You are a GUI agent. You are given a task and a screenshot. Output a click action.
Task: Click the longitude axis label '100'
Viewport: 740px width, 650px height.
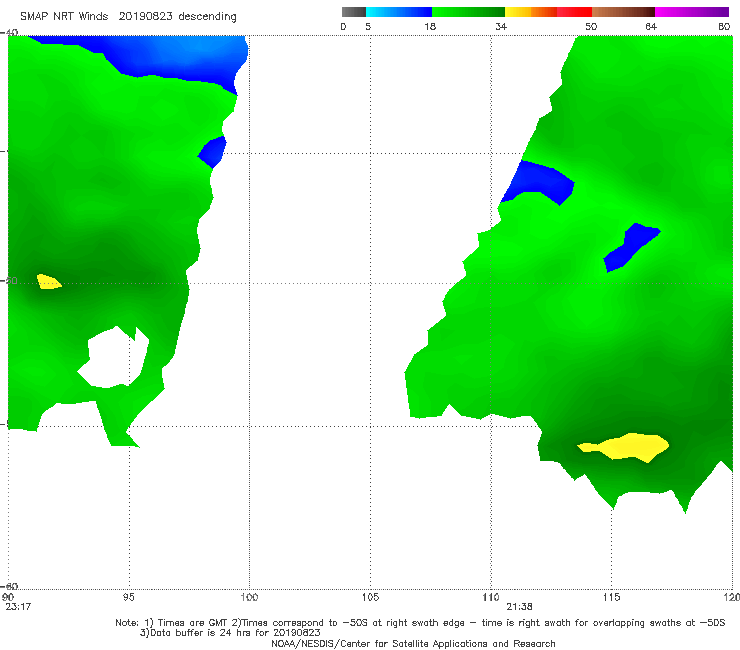[249, 597]
